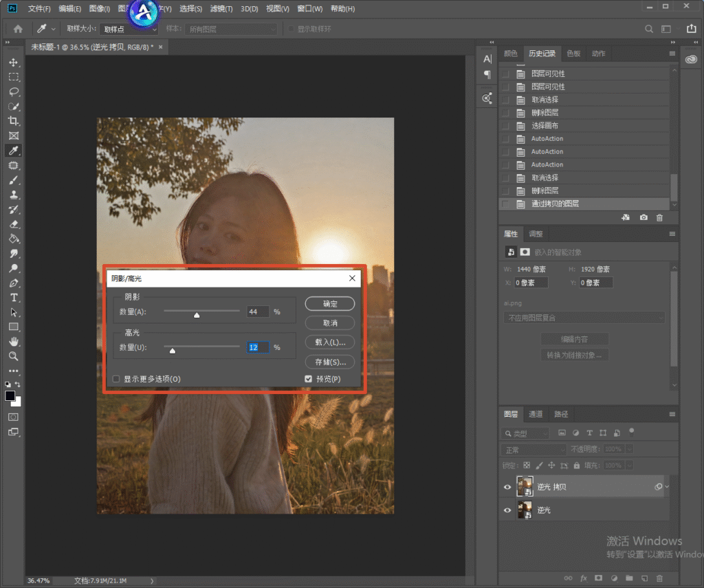Switch to the 通道 tab
The width and height of the screenshot is (704, 588).
(x=535, y=414)
